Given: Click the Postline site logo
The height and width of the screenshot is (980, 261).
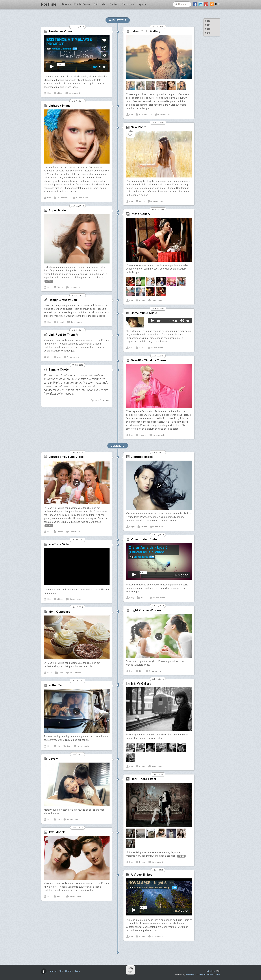Looking at the screenshot, I should pyautogui.click(x=49, y=4).
